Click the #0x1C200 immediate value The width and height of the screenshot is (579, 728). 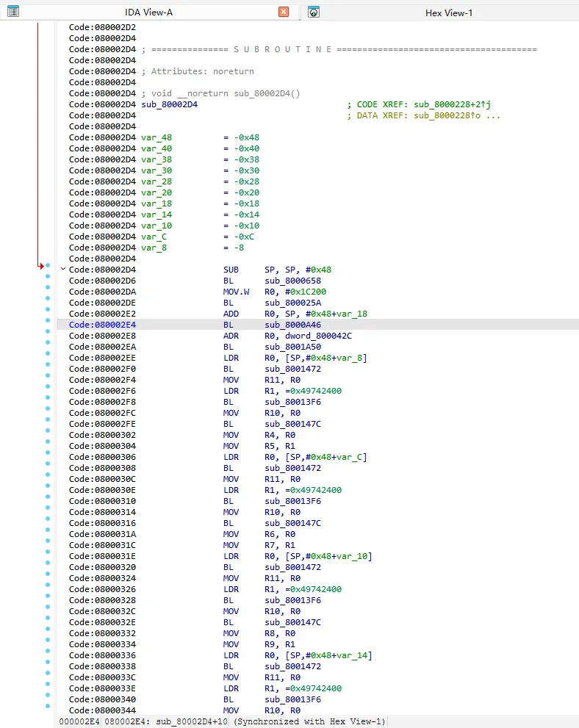tap(306, 292)
